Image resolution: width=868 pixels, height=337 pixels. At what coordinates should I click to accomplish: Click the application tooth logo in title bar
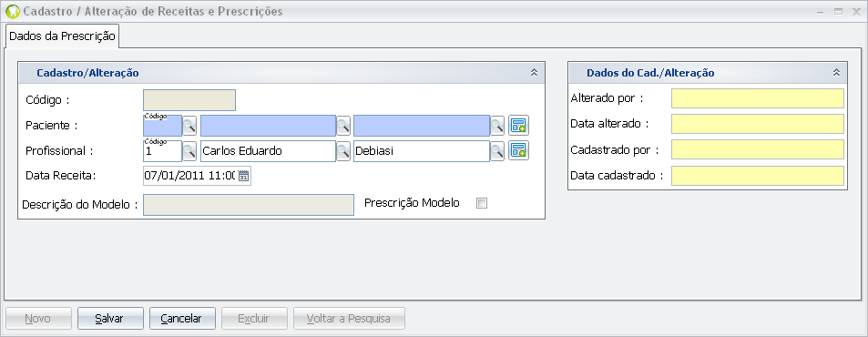pyautogui.click(x=12, y=12)
